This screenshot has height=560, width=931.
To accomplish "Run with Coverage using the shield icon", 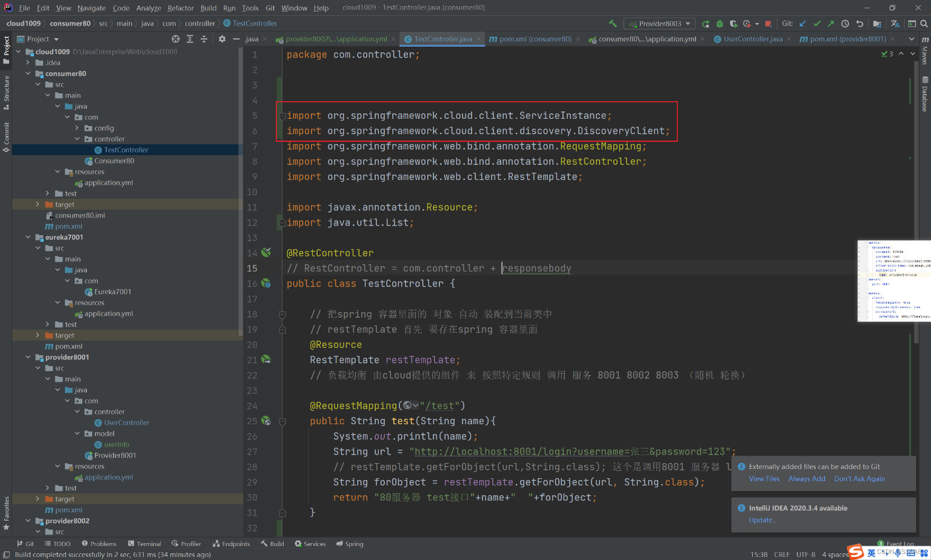I will pyautogui.click(x=733, y=24).
